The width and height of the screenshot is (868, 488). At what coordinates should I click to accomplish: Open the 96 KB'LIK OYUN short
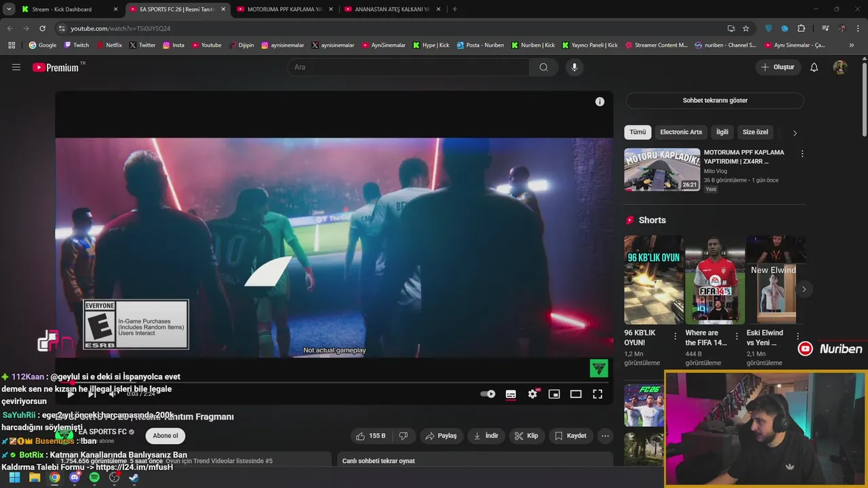[654, 280]
